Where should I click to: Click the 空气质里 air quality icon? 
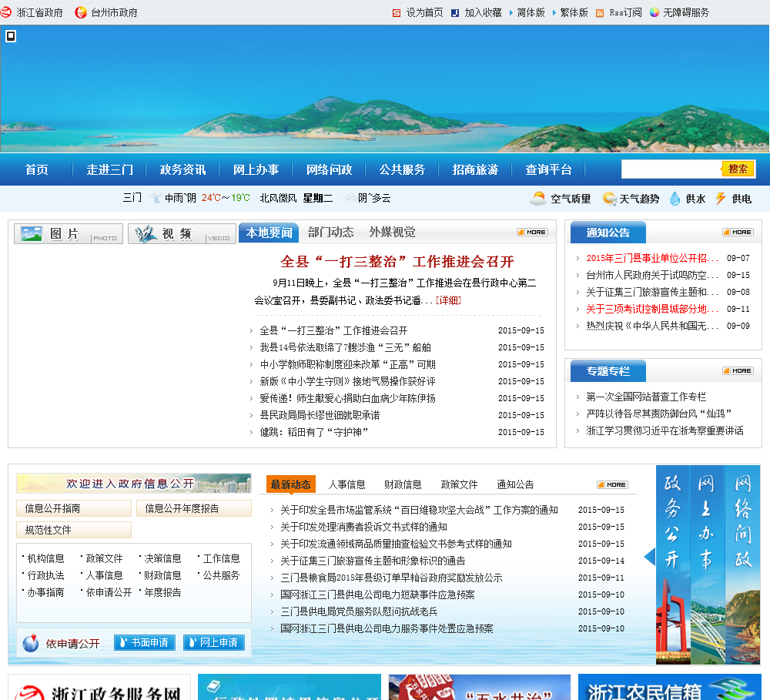point(537,199)
